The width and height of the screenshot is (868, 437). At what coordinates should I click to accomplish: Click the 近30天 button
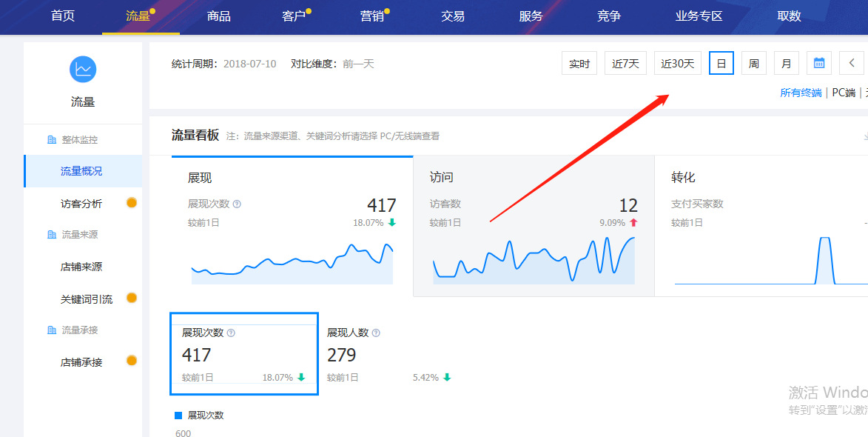676,63
